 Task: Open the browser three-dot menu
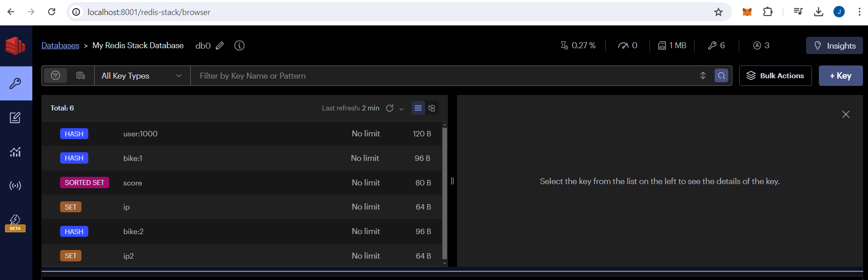pos(859,12)
